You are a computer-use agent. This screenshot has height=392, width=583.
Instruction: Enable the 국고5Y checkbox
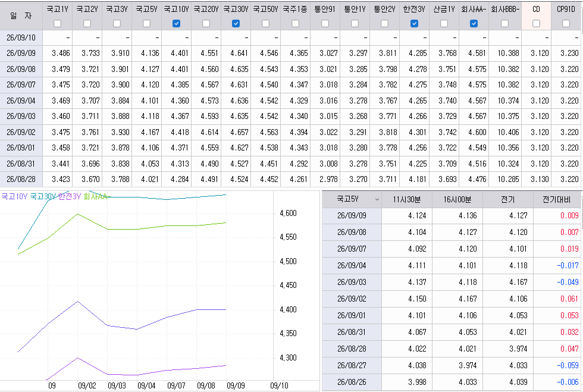coord(146,23)
